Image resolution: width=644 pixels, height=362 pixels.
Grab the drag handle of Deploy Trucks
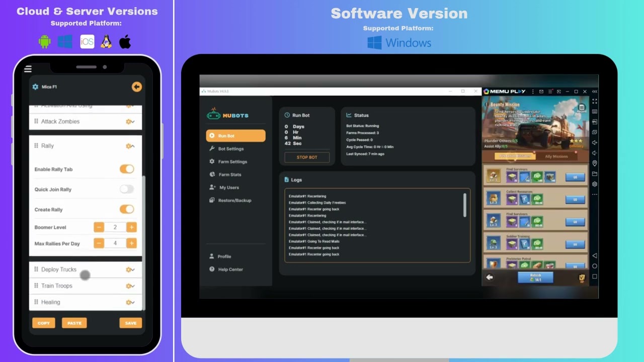pyautogui.click(x=36, y=269)
